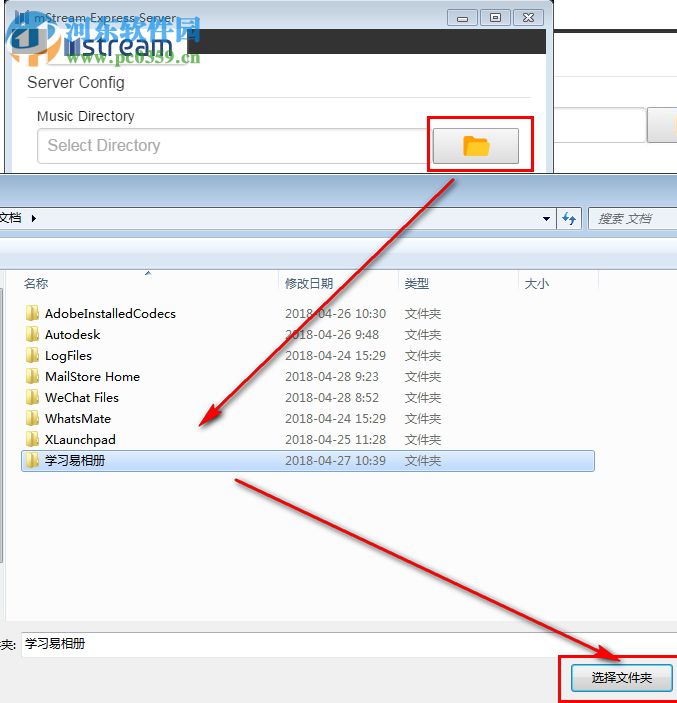The image size is (677, 703).
Task: Click the XLaunchpad folder name
Action: point(80,440)
